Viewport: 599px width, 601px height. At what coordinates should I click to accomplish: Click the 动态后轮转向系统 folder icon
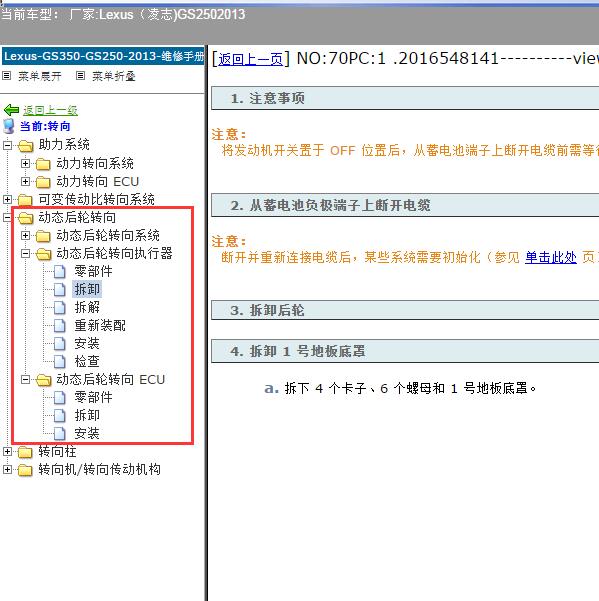tap(43, 236)
